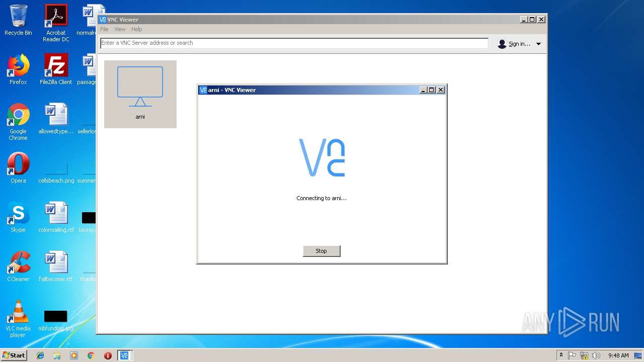Open Windows Media Player from the taskbar
The image size is (644, 362).
(x=74, y=355)
